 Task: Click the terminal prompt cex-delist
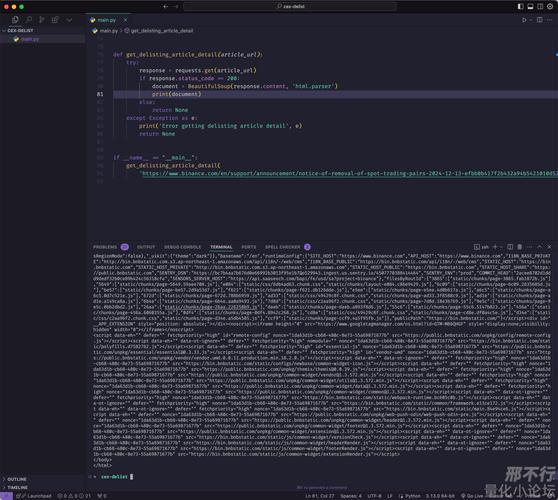(x=114, y=477)
